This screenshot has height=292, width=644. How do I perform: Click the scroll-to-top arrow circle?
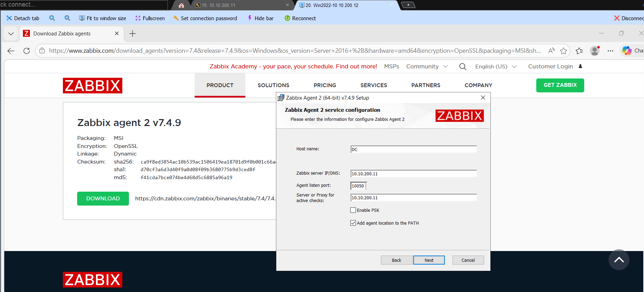(x=619, y=260)
